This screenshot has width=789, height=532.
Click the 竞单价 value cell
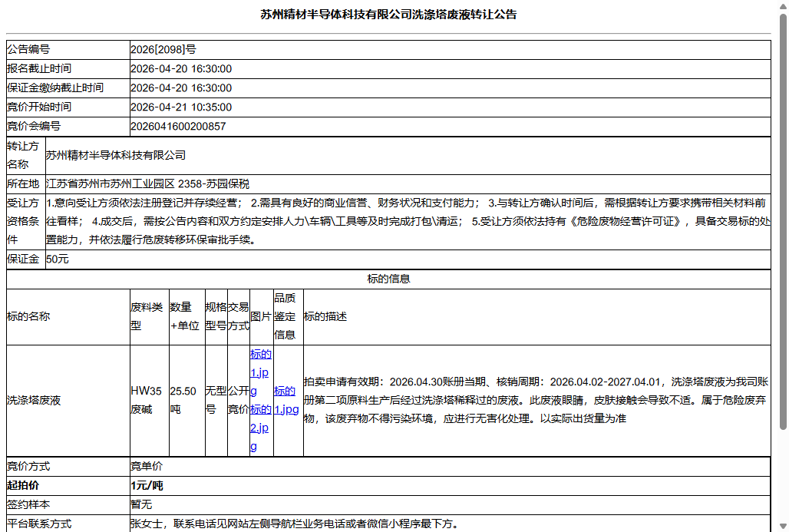(x=450, y=467)
